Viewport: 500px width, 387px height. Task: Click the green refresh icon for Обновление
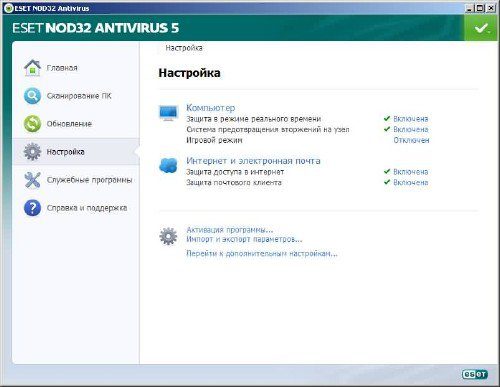click(32, 124)
